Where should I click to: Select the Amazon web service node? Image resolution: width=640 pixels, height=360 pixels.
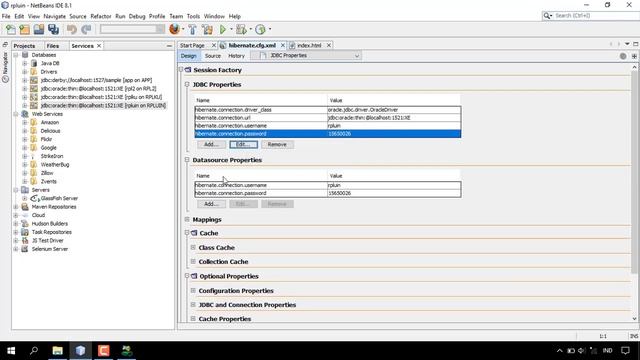pos(50,122)
